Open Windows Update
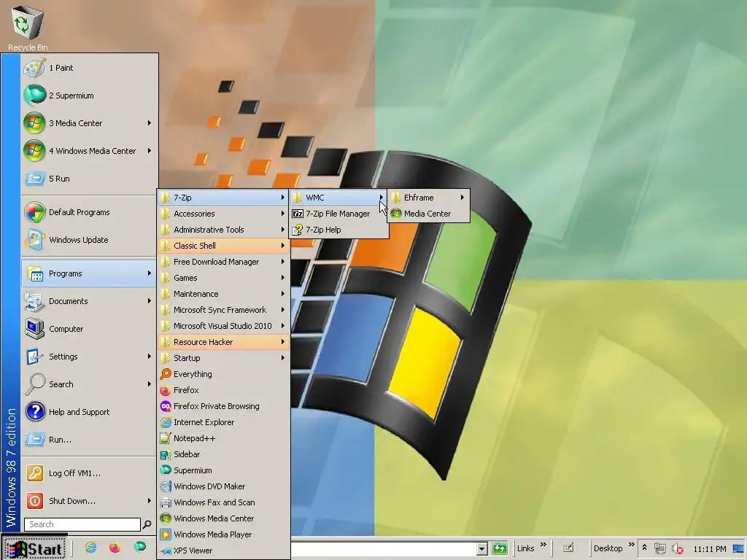Viewport: 747px width, 560px height. pyautogui.click(x=89, y=240)
